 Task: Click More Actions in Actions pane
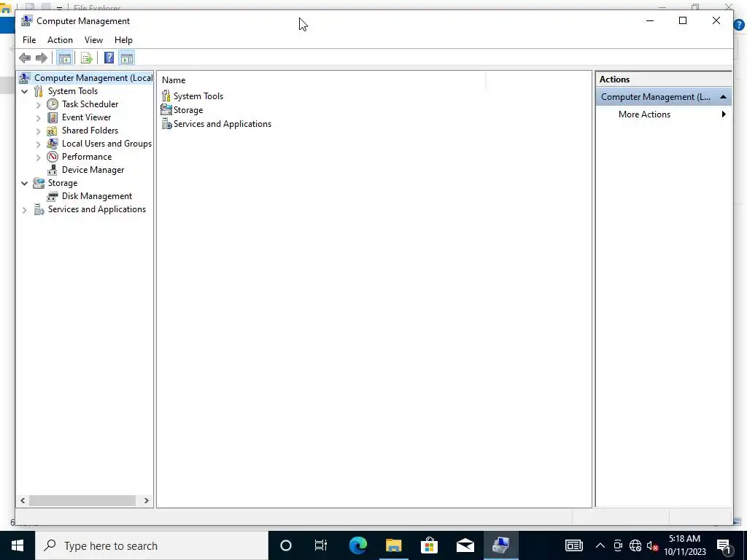pos(644,114)
